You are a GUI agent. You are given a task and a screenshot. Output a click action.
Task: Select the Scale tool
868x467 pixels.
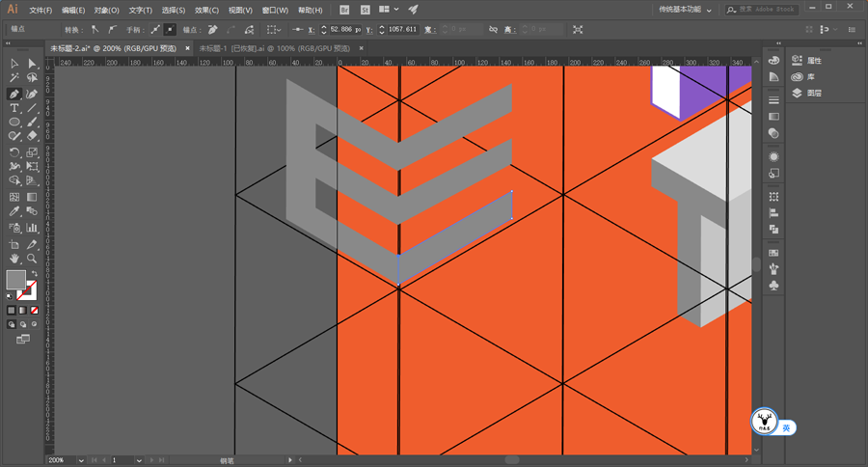coord(32,152)
